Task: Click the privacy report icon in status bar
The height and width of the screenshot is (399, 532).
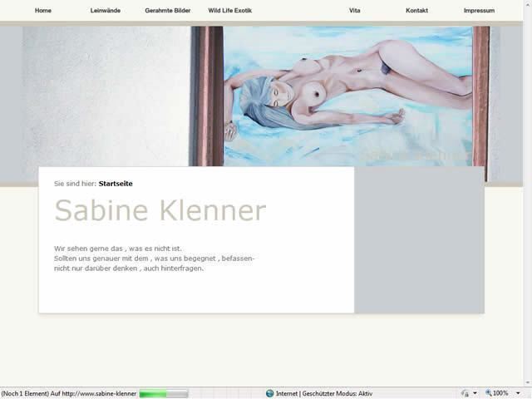Action: (x=465, y=393)
